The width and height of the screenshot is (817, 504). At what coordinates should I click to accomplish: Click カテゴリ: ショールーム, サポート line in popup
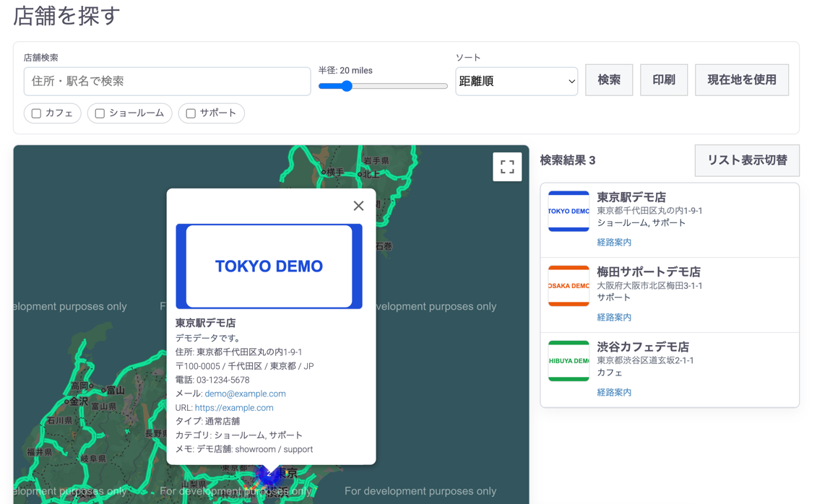pos(238,435)
